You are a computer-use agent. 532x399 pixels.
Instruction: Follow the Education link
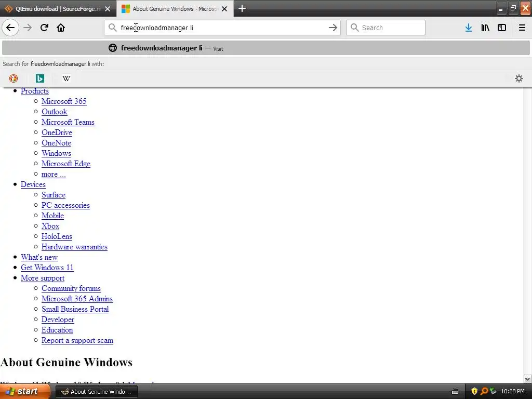pyautogui.click(x=57, y=330)
